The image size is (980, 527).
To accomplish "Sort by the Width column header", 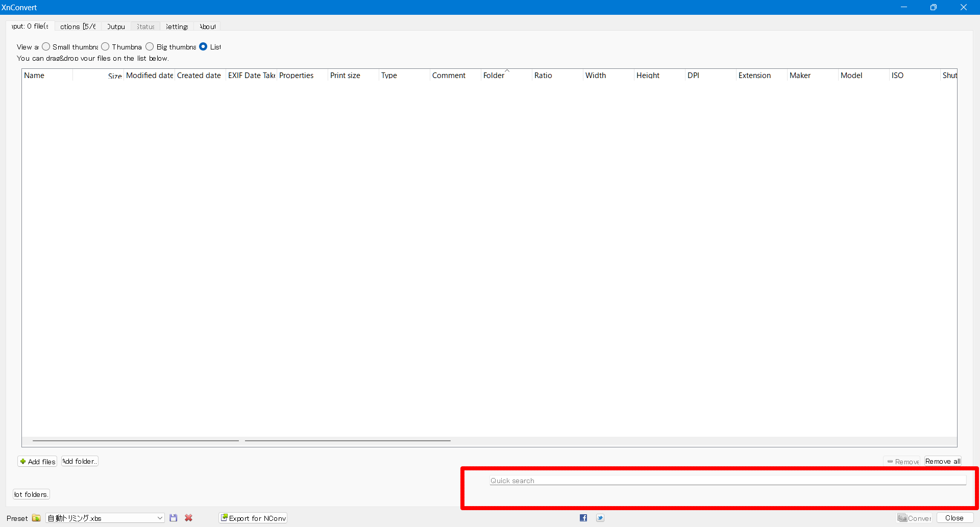I will click(x=609, y=76).
